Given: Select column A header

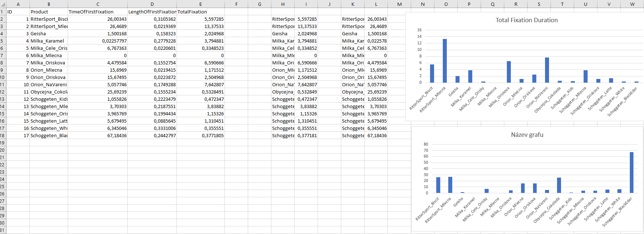Looking at the screenshot, I should (x=18, y=4).
